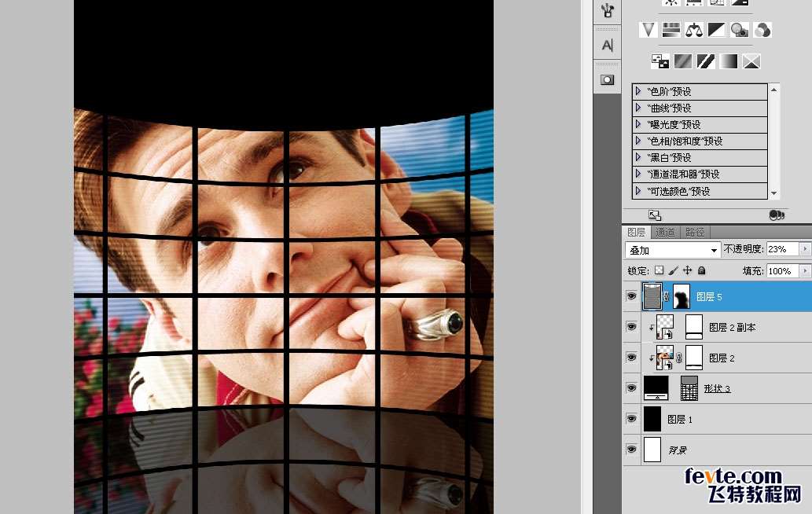The width and height of the screenshot is (812, 514).
Task: Click the presets list scroll-down arrow
Action: 773,193
